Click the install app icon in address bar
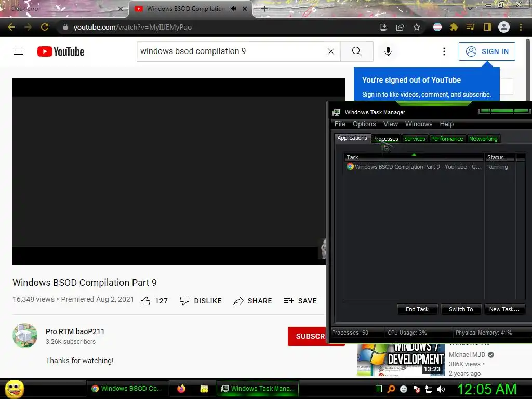Image resolution: width=532 pixels, height=399 pixels. coord(383,27)
